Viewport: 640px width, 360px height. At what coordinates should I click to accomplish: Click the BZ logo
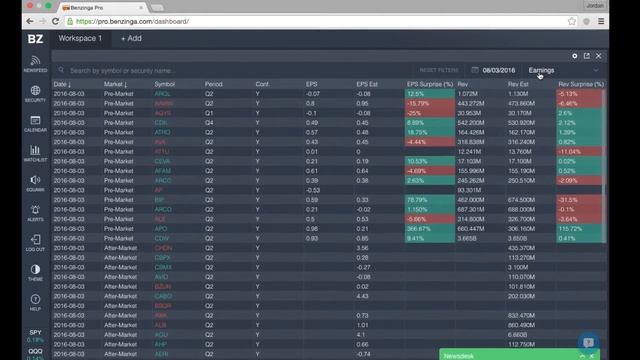(36, 39)
